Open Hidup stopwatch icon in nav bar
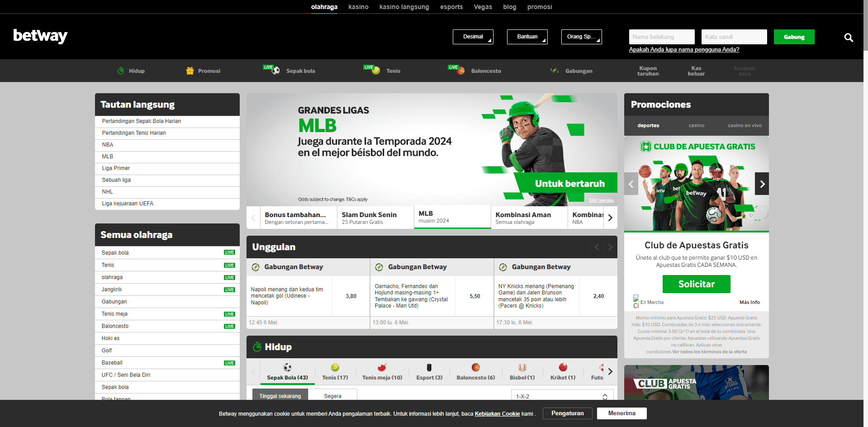This screenshot has width=868, height=427. [121, 71]
